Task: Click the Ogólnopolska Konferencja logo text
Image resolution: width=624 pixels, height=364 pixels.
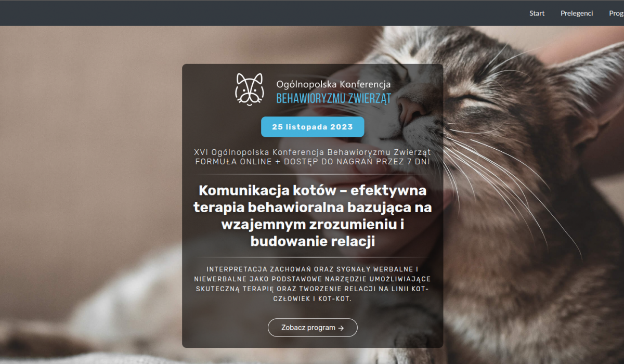Action: pyautogui.click(x=333, y=84)
